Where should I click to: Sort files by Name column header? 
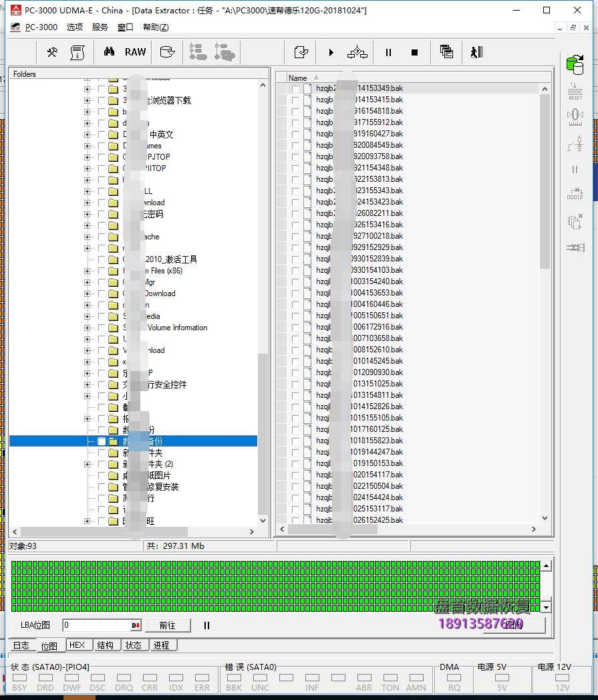pyautogui.click(x=297, y=78)
